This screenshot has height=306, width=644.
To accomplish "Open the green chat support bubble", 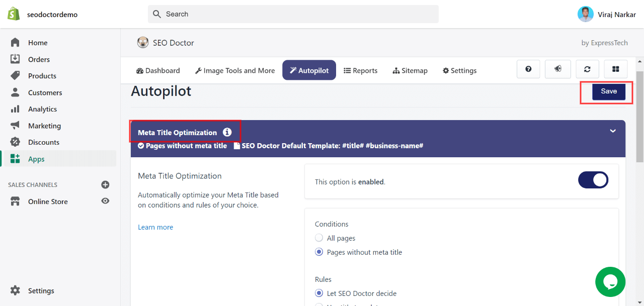I will (610, 282).
